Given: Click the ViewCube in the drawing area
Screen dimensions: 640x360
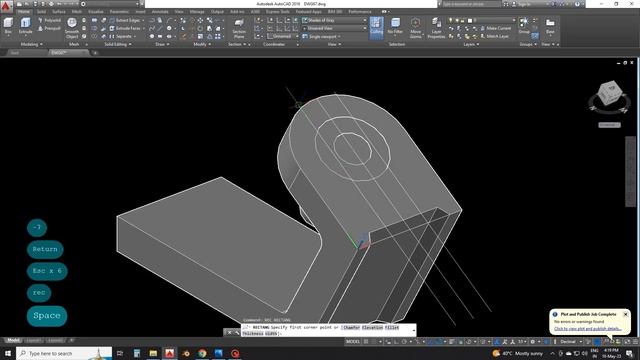Looking at the screenshot, I should [609, 93].
